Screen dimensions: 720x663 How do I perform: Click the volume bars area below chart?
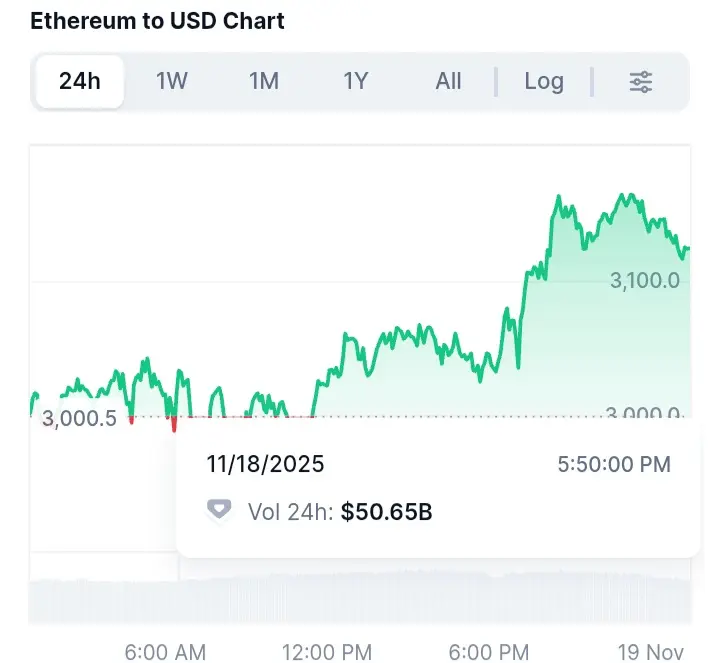(x=360, y=598)
